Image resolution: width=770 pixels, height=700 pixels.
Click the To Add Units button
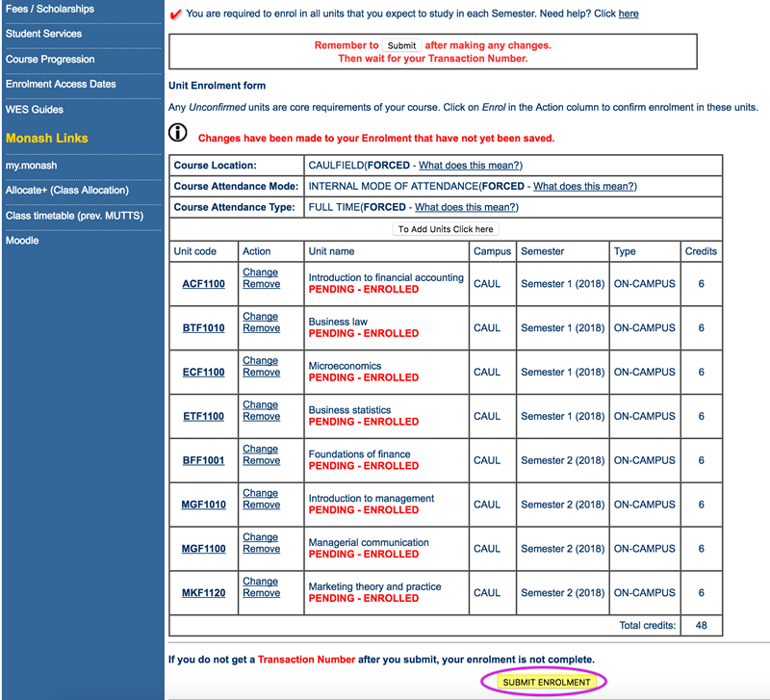pyautogui.click(x=446, y=229)
